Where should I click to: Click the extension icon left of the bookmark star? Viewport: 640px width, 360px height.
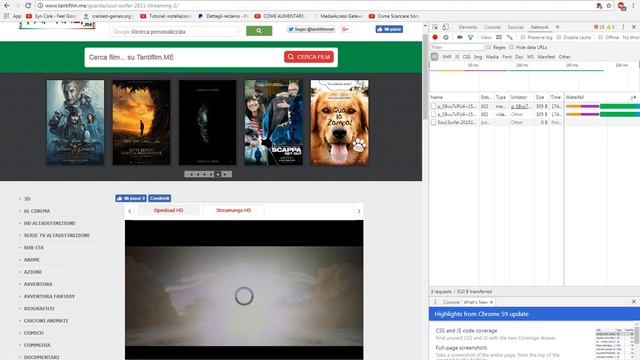(x=599, y=6)
